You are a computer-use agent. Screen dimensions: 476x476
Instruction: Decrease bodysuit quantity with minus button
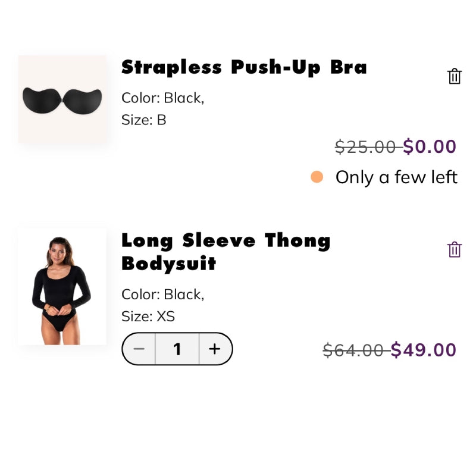[x=139, y=349]
